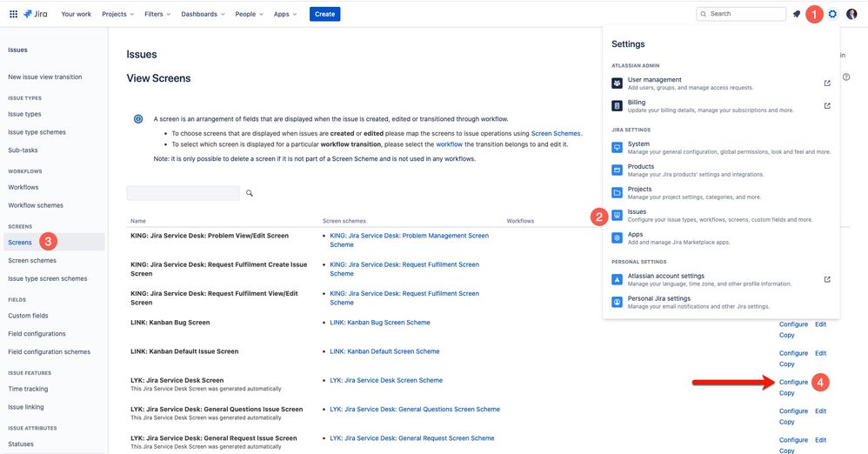The image size is (868, 454).
Task: Click the Billing icon
Action: coord(617,106)
